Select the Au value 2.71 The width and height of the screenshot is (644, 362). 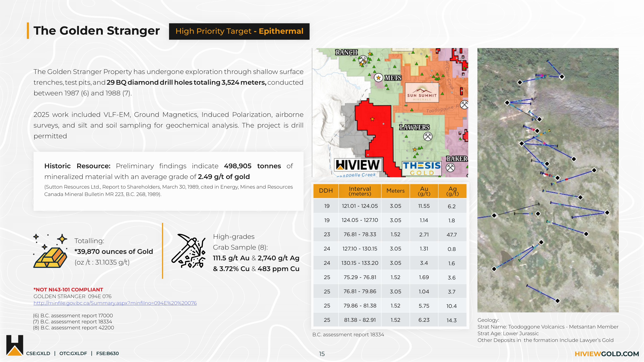424,234
